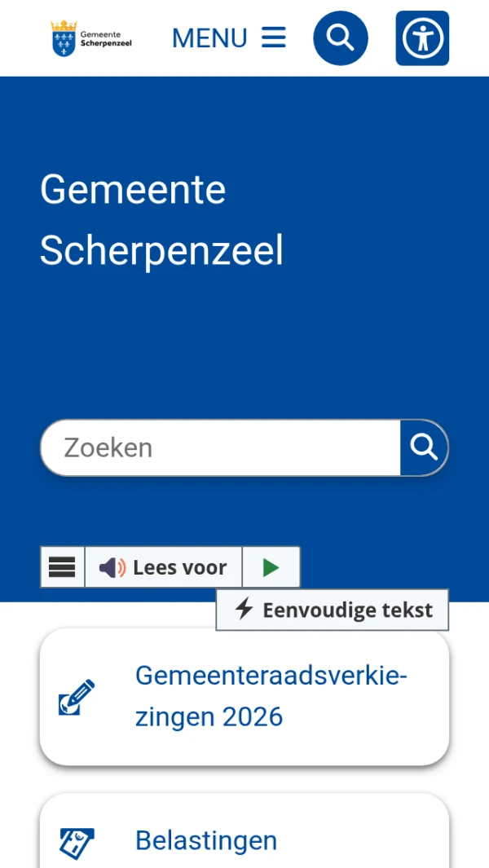Open the MENU label
Viewport: 489px width, 868px height.
coord(209,38)
